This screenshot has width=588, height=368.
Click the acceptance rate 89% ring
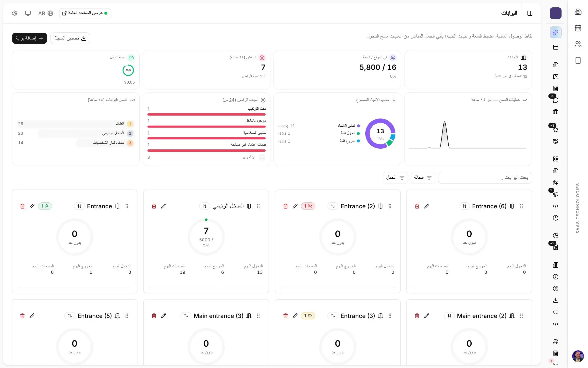point(128,70)
